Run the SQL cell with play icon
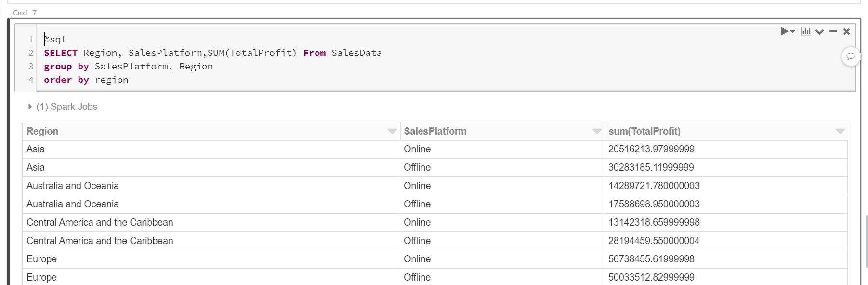Image resolution: width=868 pixels, height=285 pixels. click(x=784, y=31)
